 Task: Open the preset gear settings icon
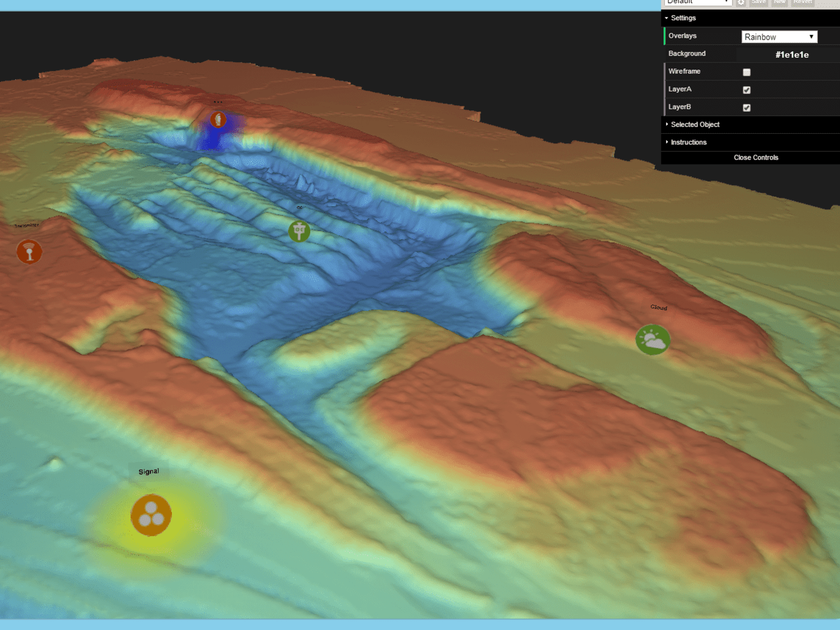tap(741, 2)
